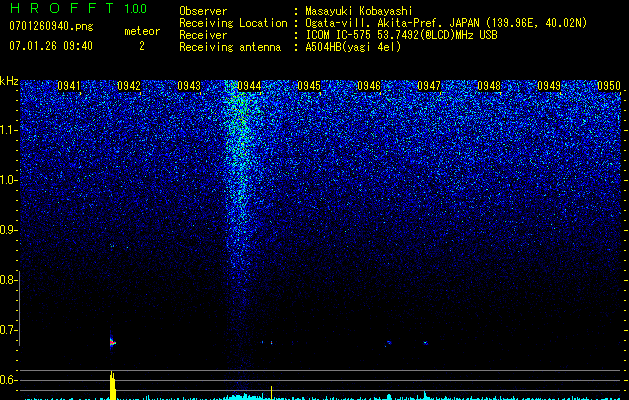This screenshot has width=629, height=400.
Task: Click the 0943 time marker
Action: [189, 86]
